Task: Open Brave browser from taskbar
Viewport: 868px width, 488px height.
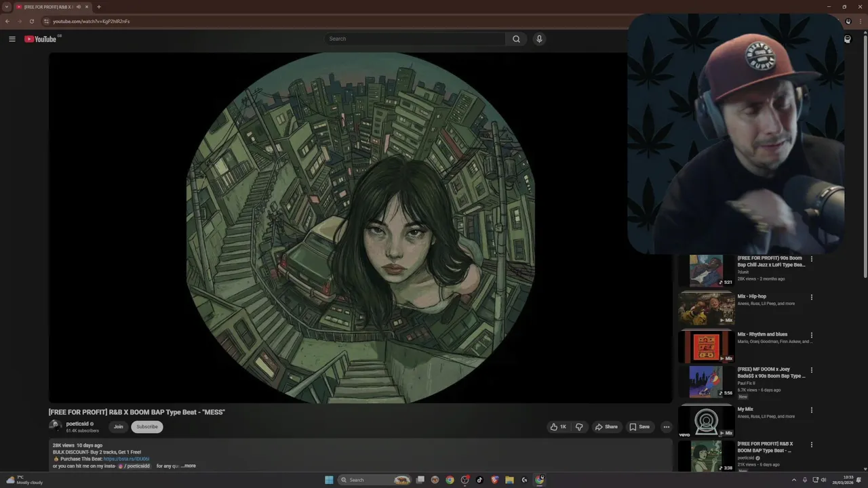Action: (494, 480)
